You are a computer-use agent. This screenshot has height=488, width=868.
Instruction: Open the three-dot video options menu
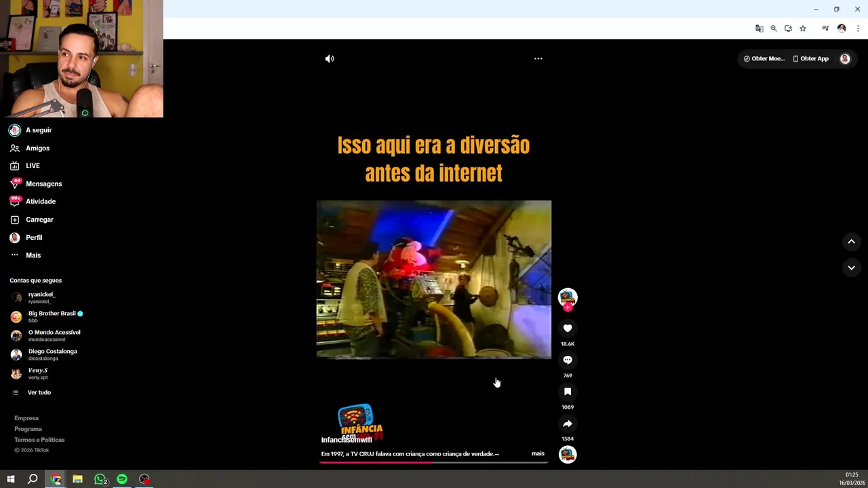click(538, 59)
